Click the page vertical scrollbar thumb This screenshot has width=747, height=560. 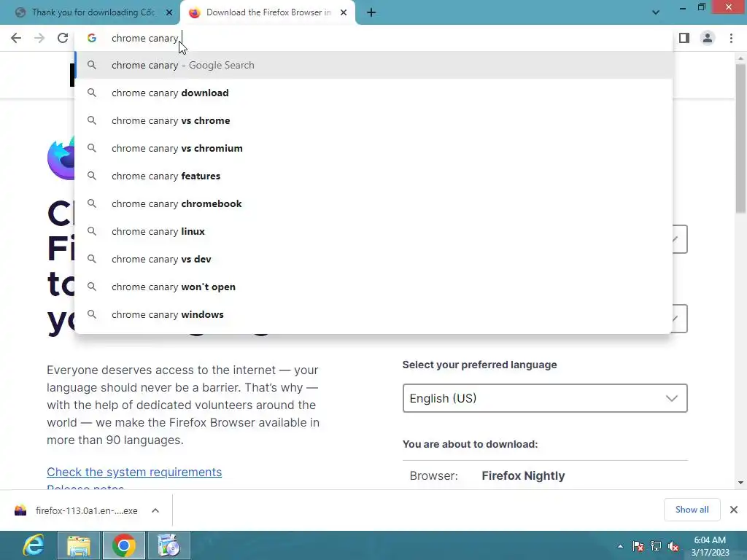click(740, 138)
